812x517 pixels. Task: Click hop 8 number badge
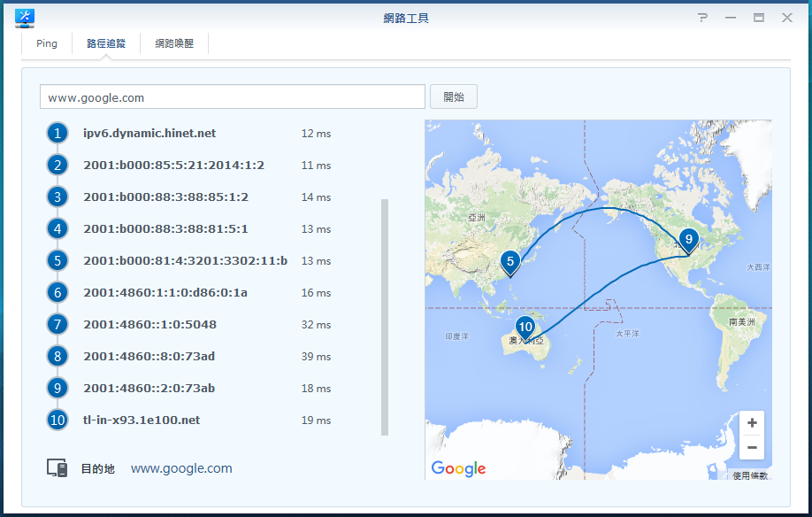[x=57, y=357]
